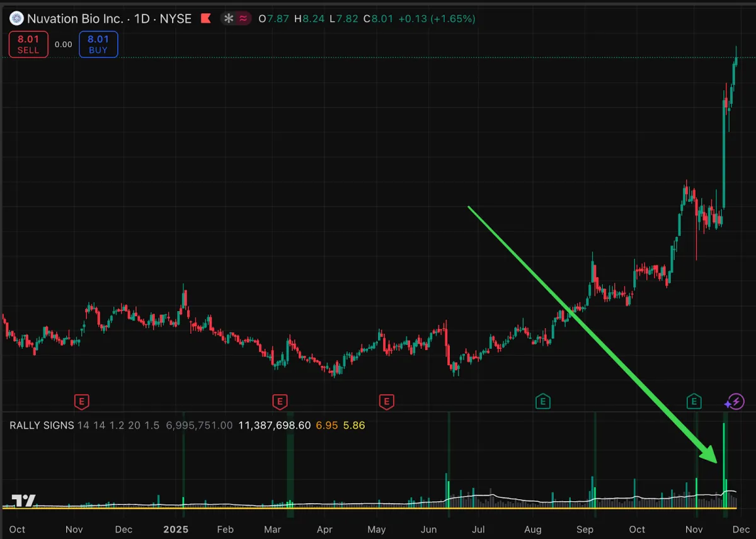Click the green earnings E marker above Aug

pos(542,400)
